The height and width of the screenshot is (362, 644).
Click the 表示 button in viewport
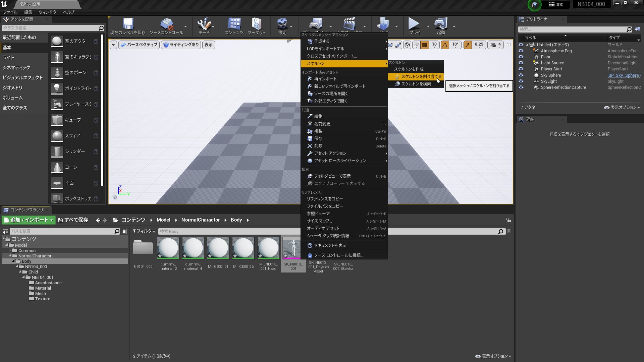pyautogui.click(x=209, y=45)
